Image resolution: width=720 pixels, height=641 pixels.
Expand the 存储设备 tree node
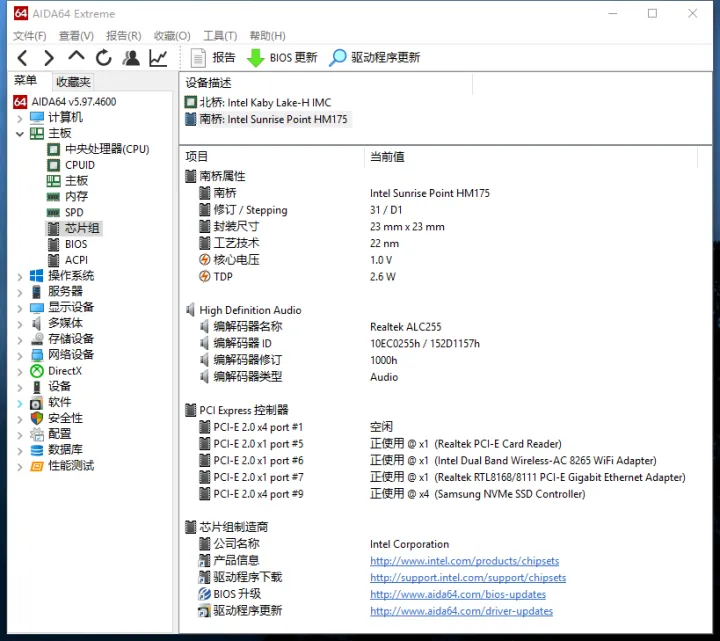click(x=19, y=340)
